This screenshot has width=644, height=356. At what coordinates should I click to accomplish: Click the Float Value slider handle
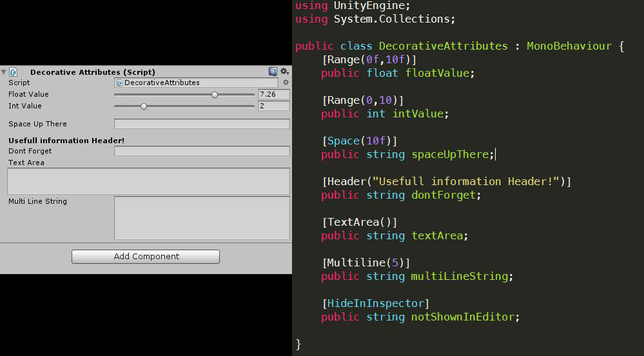(x=215, y=95)
